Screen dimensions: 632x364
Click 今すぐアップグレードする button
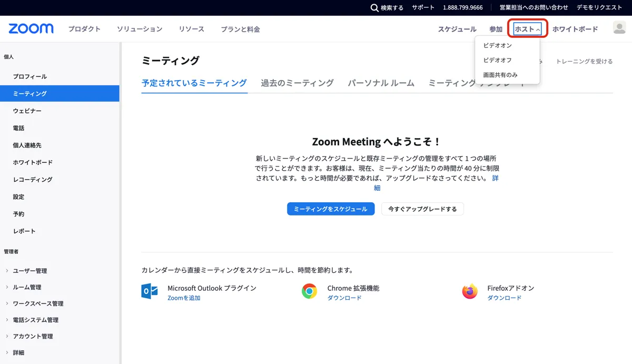coord(422,209)
